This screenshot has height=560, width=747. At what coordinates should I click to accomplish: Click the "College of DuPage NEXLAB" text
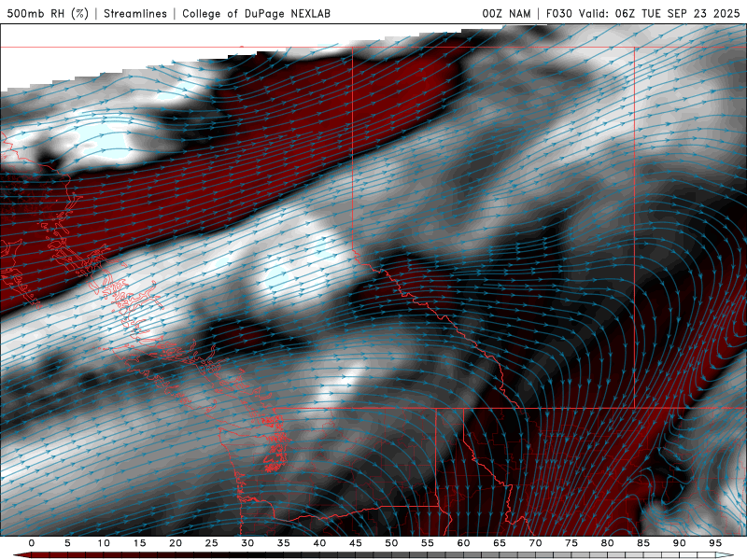coord(256,13)
